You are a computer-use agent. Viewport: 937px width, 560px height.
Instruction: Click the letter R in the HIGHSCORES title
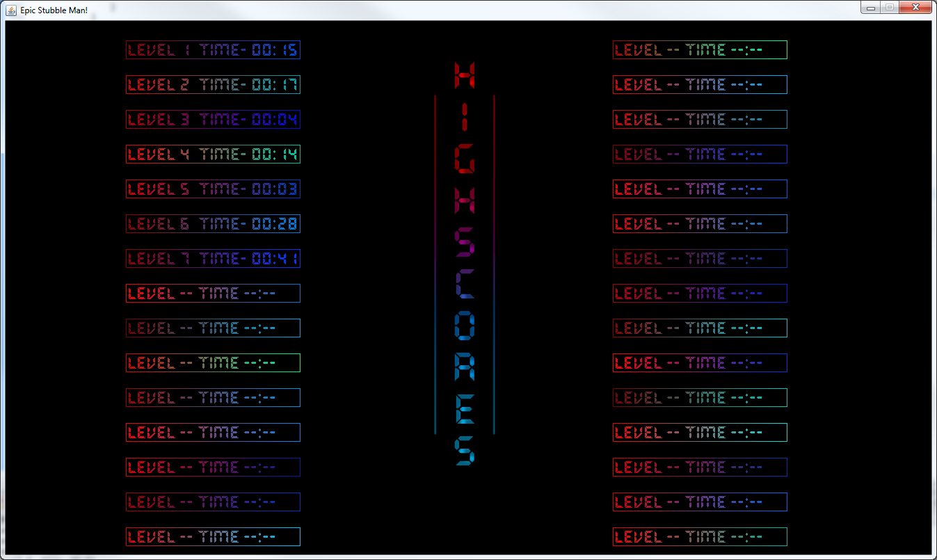pyautogui.click(x=464, y=367)
